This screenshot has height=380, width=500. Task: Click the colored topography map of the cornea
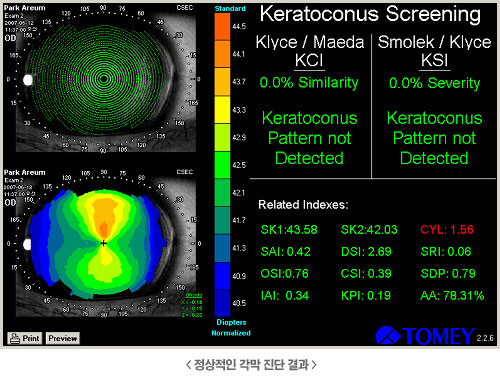coord(98,244)
